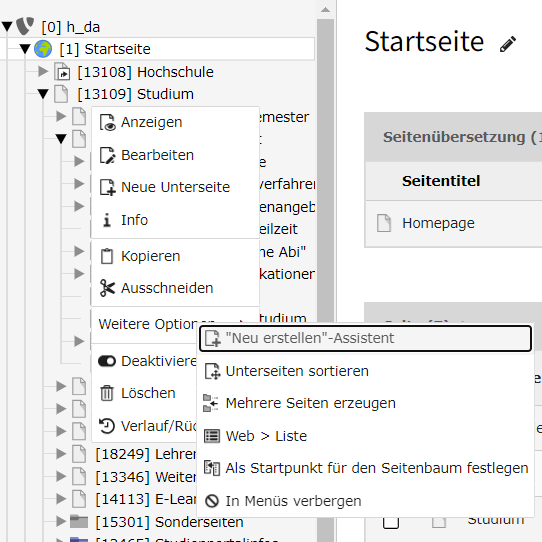Screen dimensions: 542x542
Task: Choose Ausschneiden from the context menu
Action: click(175, 288)
